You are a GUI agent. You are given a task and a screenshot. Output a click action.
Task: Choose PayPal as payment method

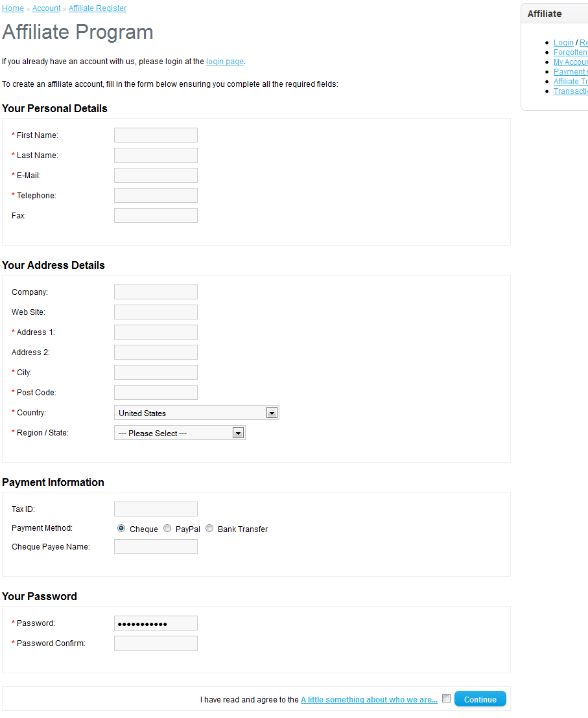click(167, 529)
